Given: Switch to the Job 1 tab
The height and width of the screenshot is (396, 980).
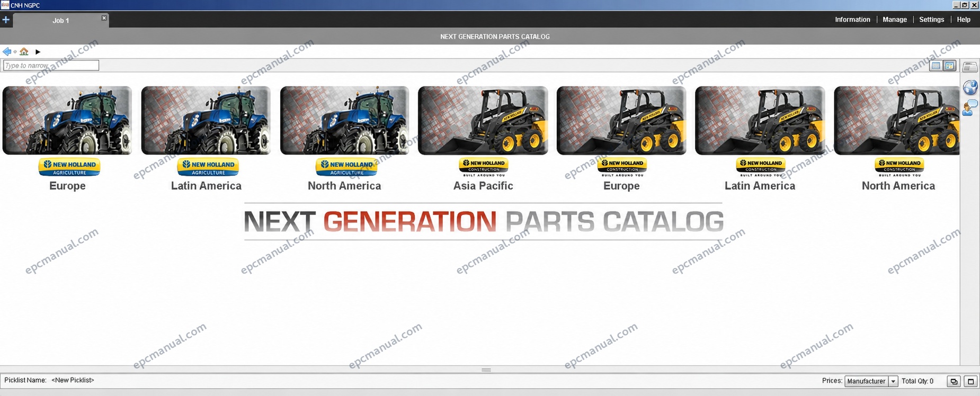Looking at the screenshot, I should (x=60, y=21).
